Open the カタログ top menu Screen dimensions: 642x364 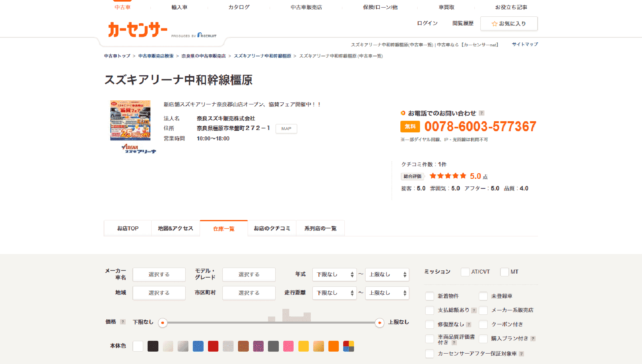coord(239,7)
